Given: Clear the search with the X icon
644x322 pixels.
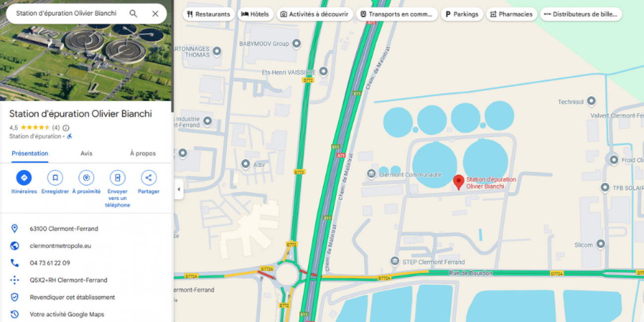Looking at the screenshot, I should click(155, 13).
